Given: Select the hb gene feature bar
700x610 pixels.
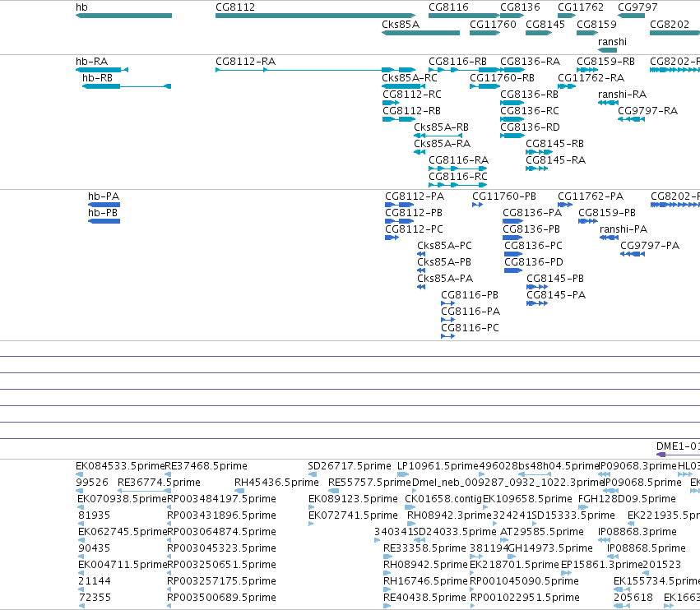Looking at the screenshot, I should click(x=123, y=16).
